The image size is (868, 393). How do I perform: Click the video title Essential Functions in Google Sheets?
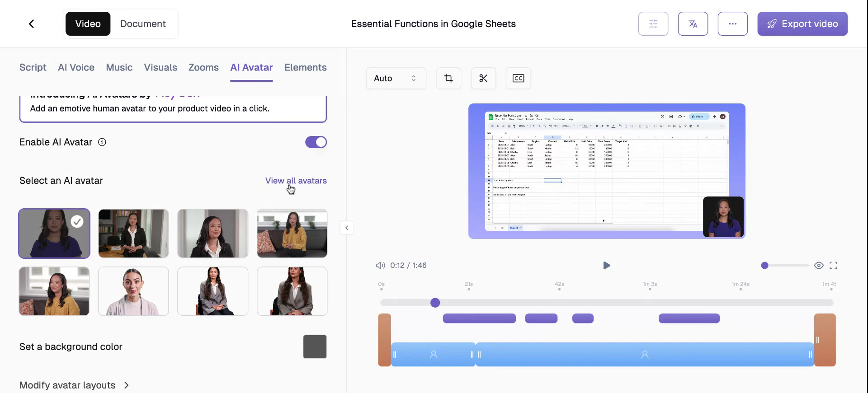point(434,23)
